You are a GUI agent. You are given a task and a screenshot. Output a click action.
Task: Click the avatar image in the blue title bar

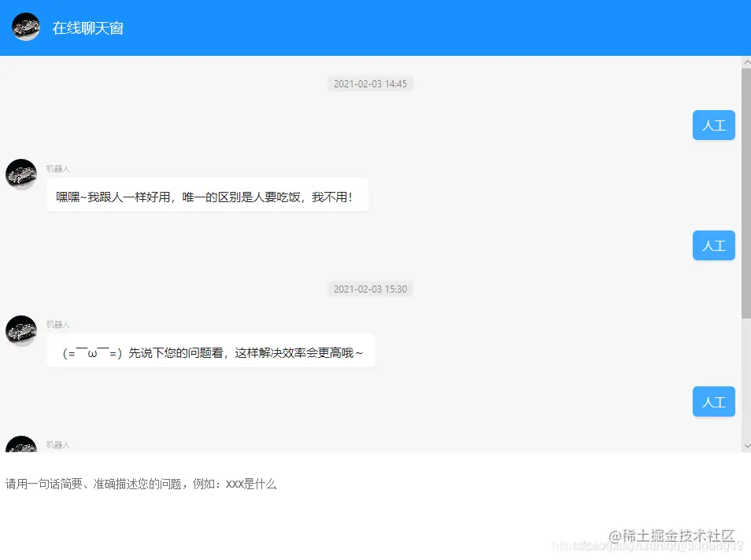click(25, 27)
